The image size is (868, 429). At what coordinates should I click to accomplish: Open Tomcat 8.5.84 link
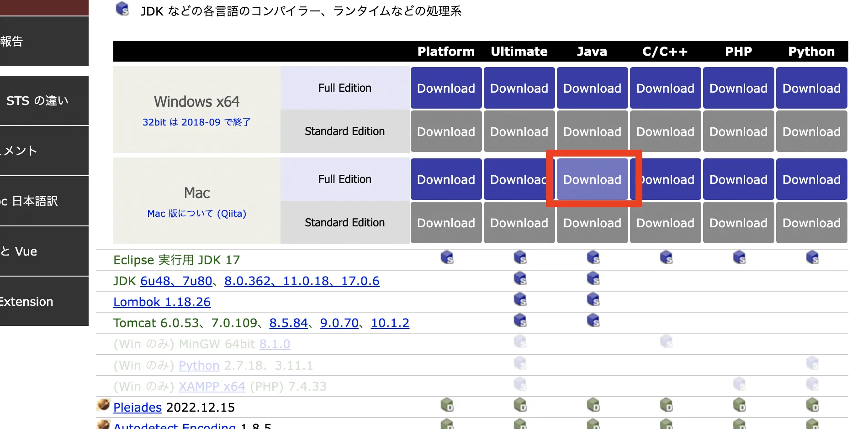coord(288,323)
